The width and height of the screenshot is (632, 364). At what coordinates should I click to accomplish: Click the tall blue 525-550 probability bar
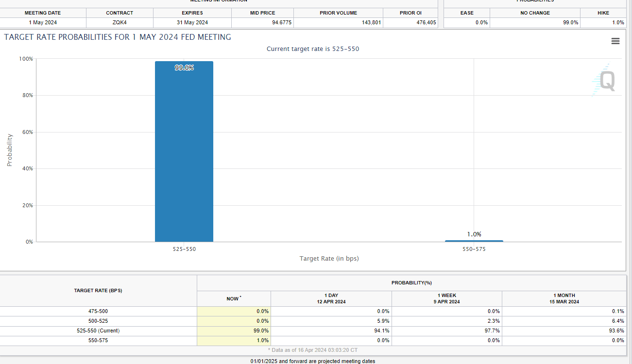184,155
